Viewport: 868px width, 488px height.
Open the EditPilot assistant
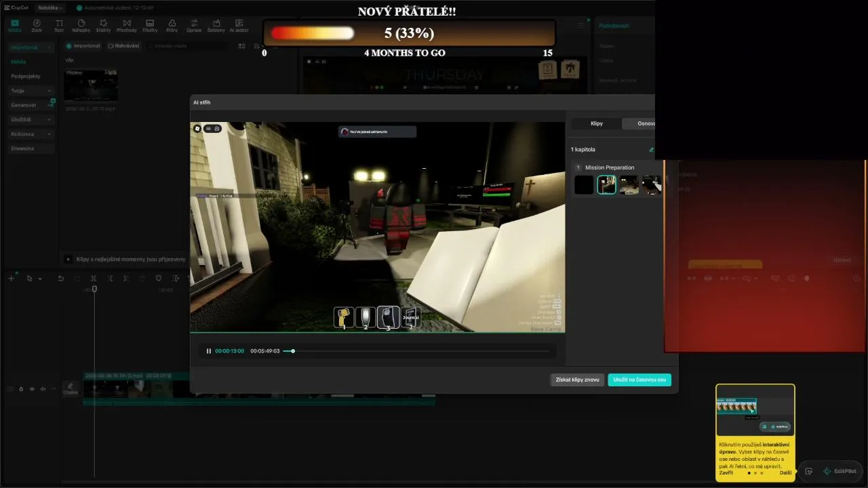point(839,471)
